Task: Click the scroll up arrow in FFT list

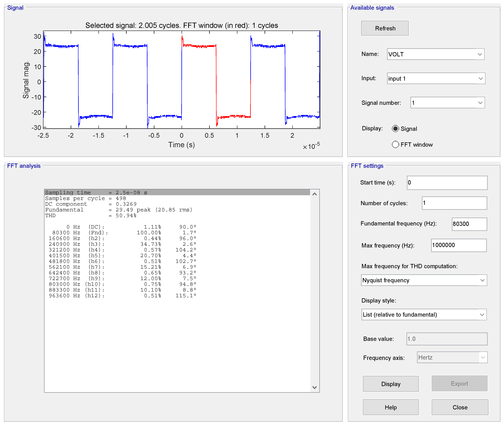Action: coord(314,194)
